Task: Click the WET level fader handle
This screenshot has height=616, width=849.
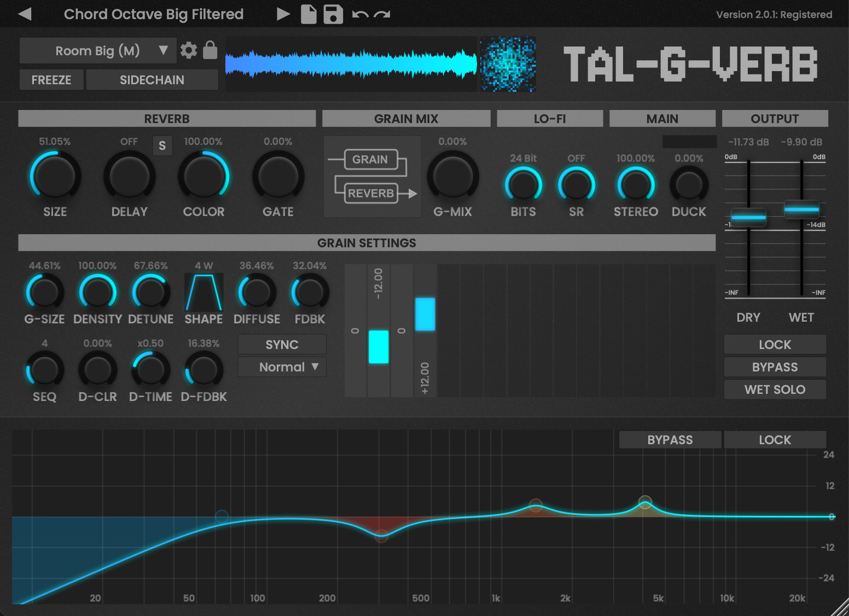Action: [x=801, y=209]
